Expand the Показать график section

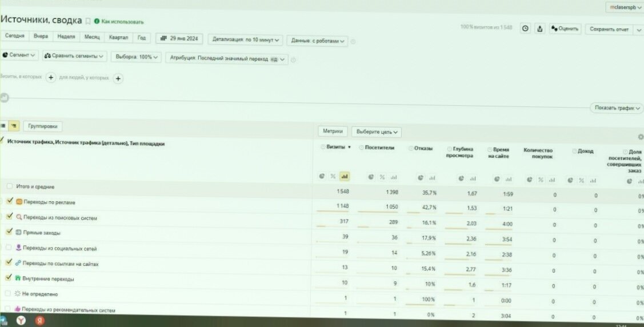point(617,108)
